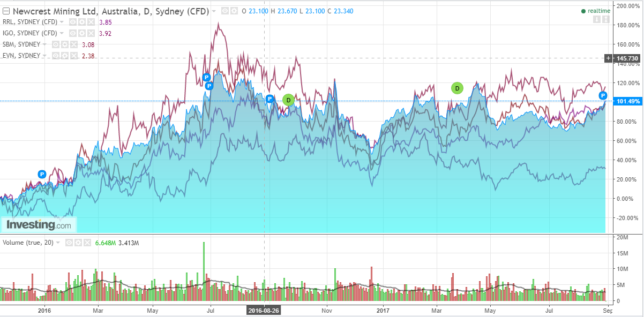The width and height of the screenshot is (644, 317).
Task: Select the Volume (true, 20) legend label
Action: 28,243
